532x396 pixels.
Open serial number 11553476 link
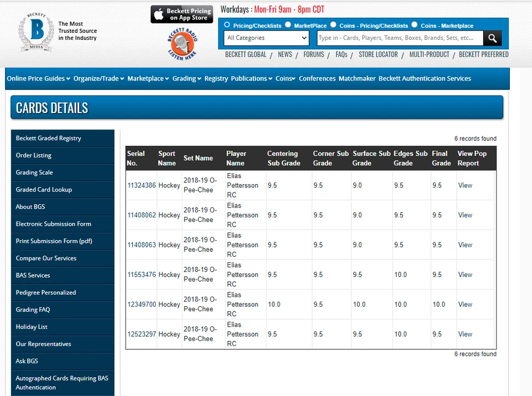click(141, 275)
